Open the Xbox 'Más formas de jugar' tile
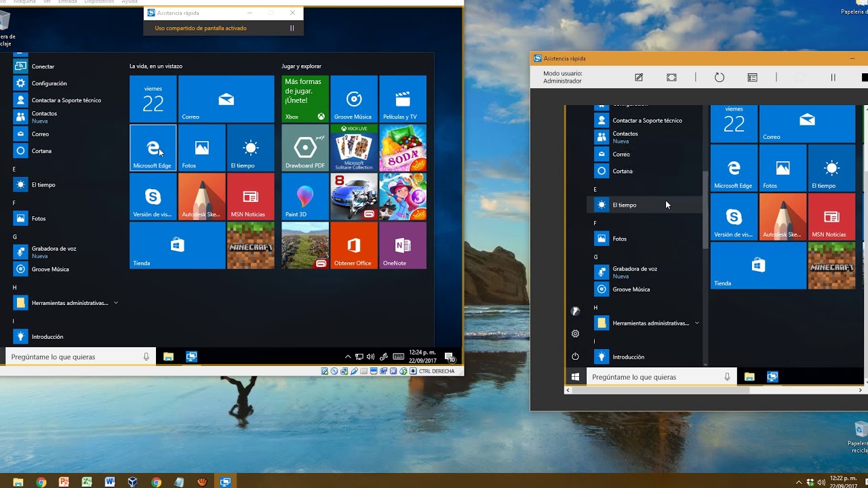This screenshot has width=868, height=488. coord(304,99)
